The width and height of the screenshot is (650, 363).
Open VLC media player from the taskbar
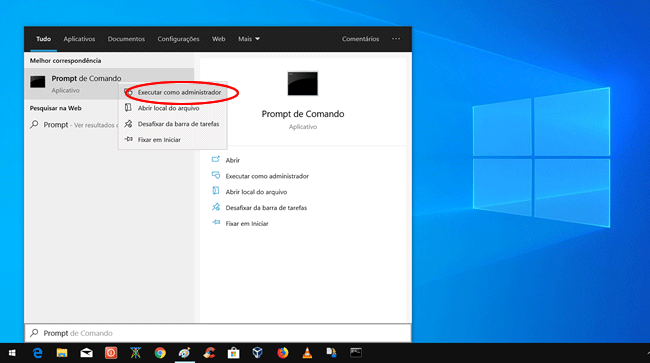coord(307,353)
